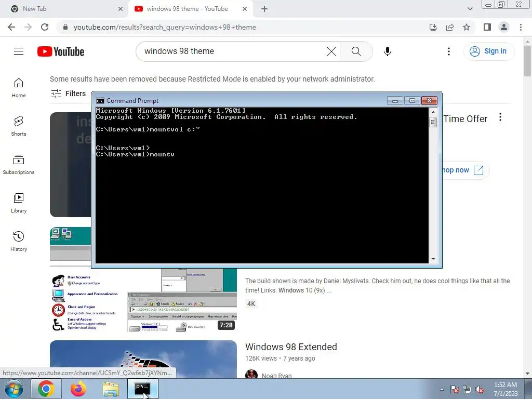
Task: Open the YouTube hamburger guide menu
Action: [19, 51]
